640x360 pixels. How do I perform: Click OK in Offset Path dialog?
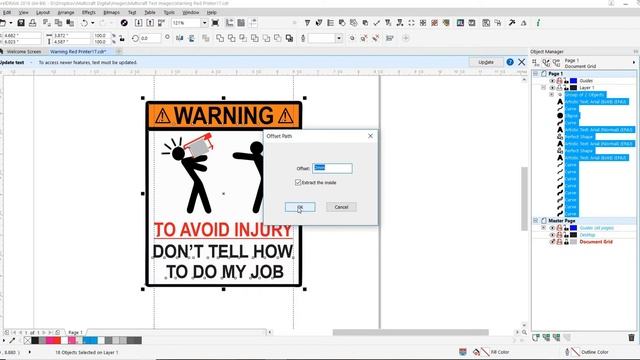pos(300,207)
